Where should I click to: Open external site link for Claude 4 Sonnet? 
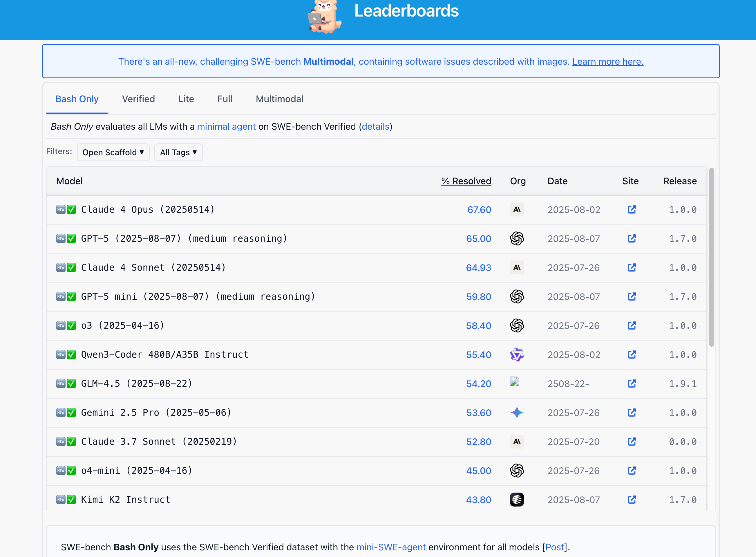click(x=632, y=268)
